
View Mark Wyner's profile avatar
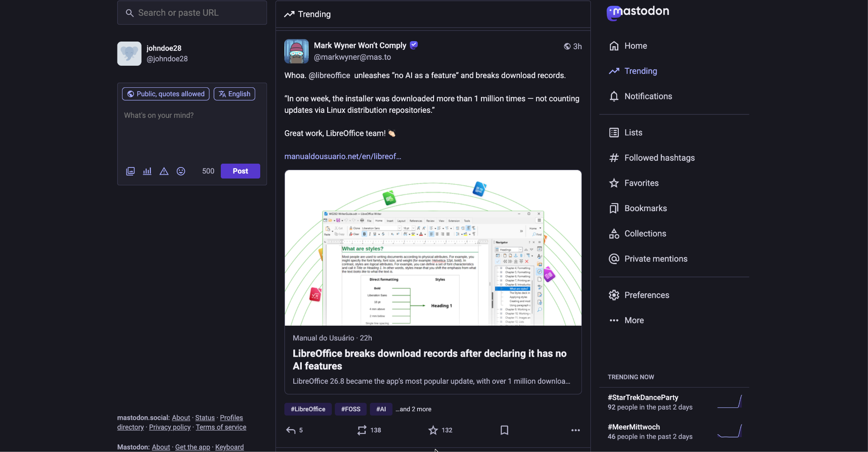point(296,51)
